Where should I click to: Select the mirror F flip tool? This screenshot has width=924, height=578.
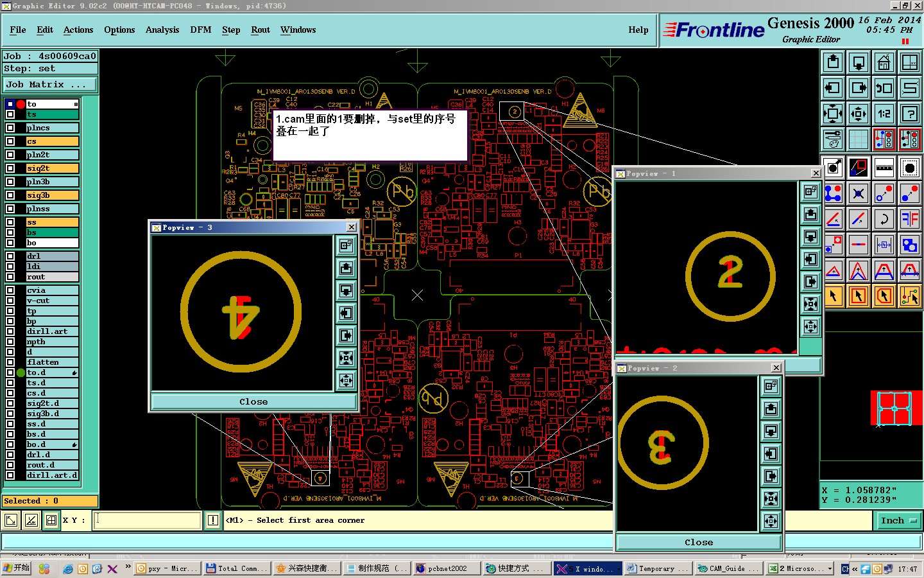point(910,218)
